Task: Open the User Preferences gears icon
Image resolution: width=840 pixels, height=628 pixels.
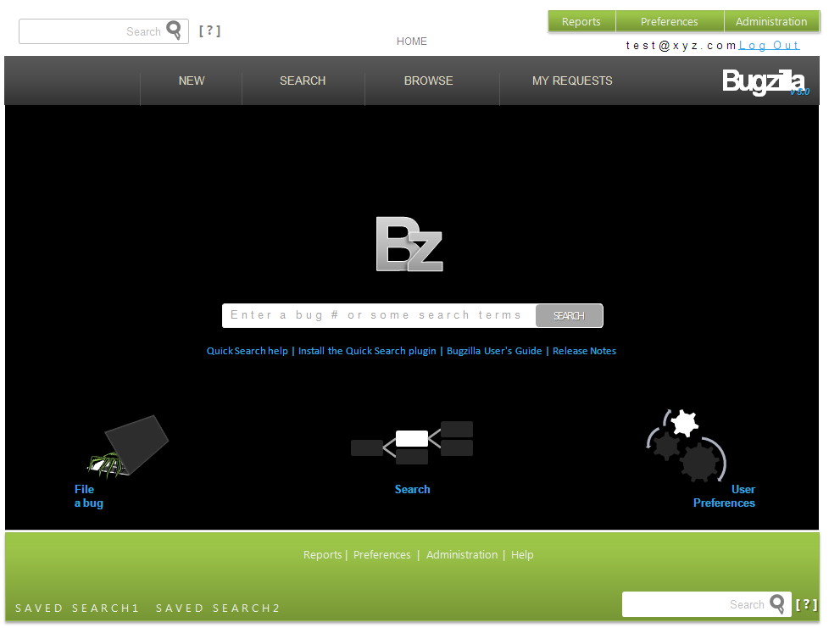Action: point(687,446)
